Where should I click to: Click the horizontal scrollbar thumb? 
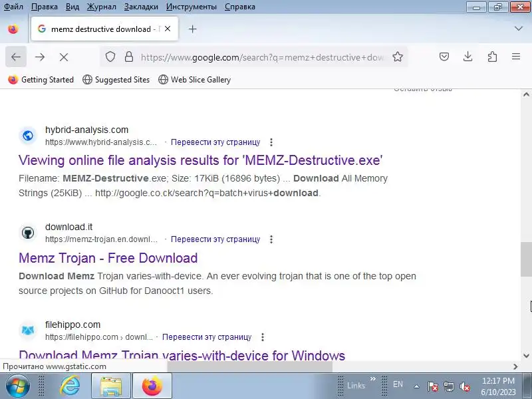pyautogui.click(x=250, y=366)
